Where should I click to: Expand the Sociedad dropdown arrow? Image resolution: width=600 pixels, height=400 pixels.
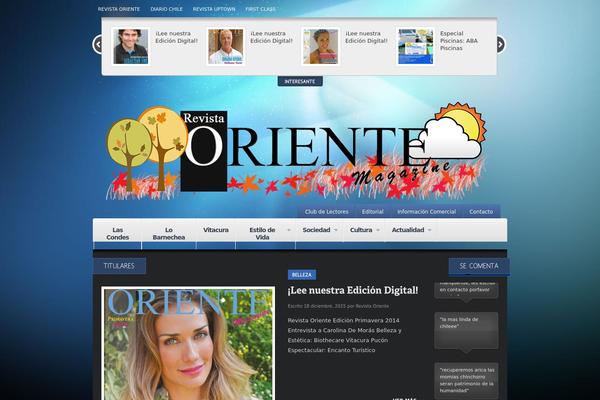(x=336, y=230)
